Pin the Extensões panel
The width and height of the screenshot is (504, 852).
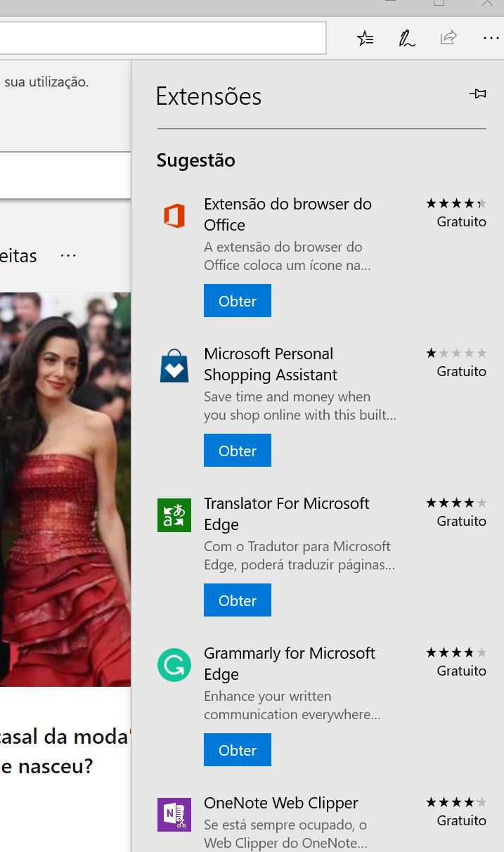point(477,93)
